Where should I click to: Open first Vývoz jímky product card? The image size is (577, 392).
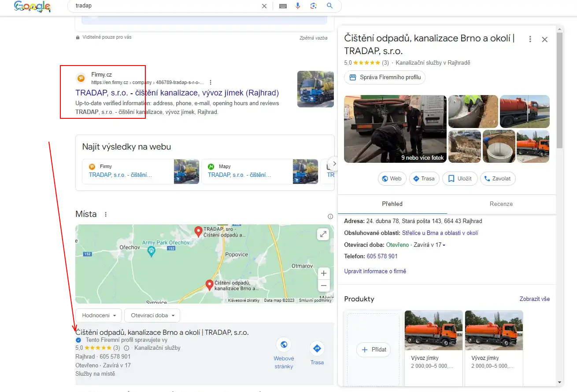[x=434, y=348]
